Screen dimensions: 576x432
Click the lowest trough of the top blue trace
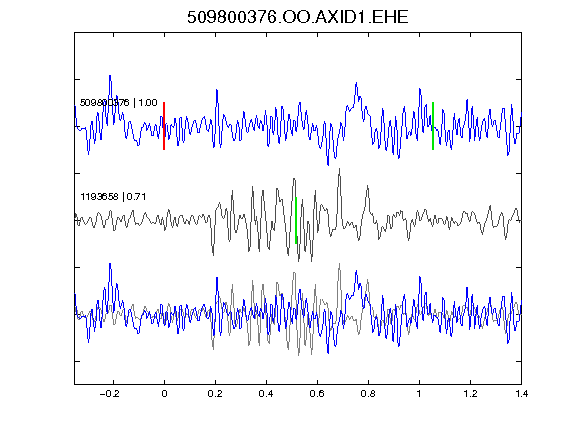(328, 164)
